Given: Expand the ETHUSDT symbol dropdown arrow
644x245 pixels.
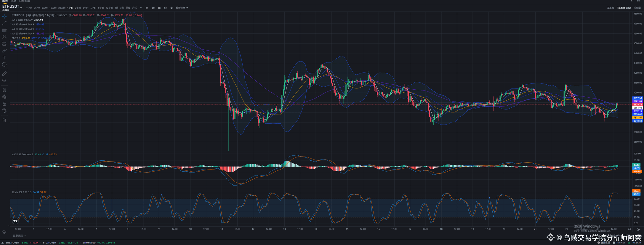Looking at the screenshot, I should [21, 8].
